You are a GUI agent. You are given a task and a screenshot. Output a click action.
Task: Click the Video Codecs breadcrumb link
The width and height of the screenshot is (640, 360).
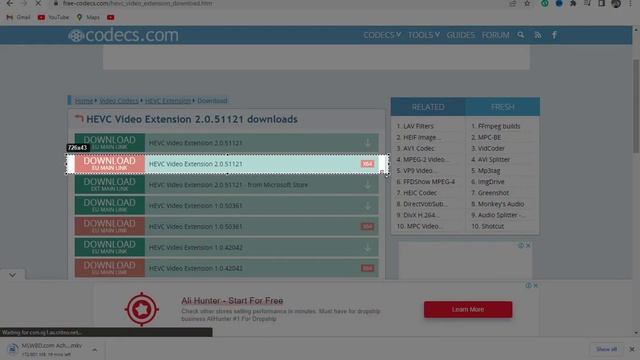[x=119, y=100]
